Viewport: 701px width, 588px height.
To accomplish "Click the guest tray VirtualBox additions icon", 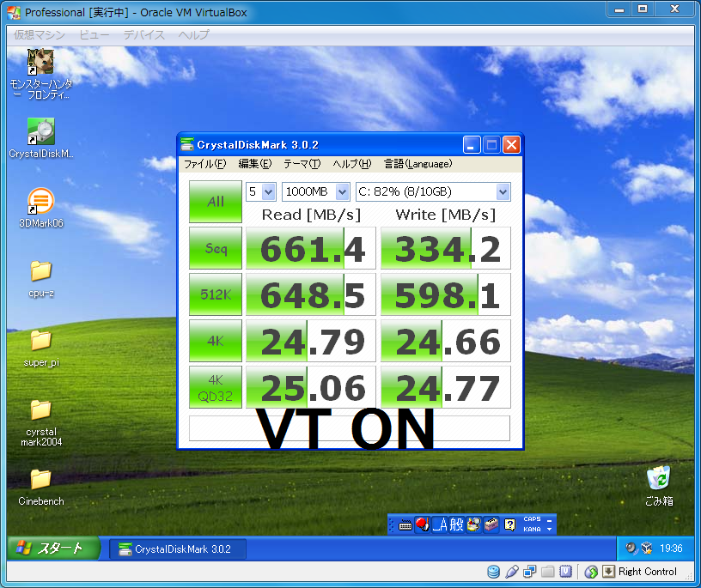I will click(x=647, y=549).
